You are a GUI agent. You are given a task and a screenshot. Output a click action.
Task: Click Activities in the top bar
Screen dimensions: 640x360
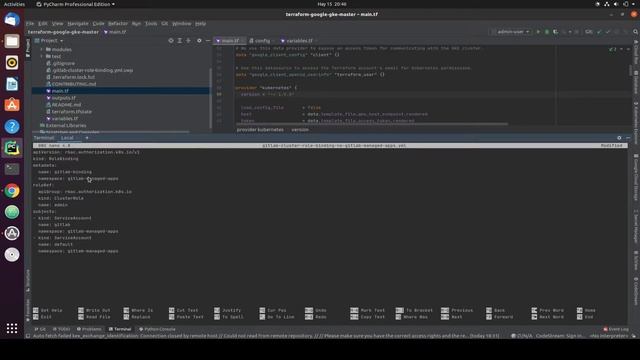[14, 4]
